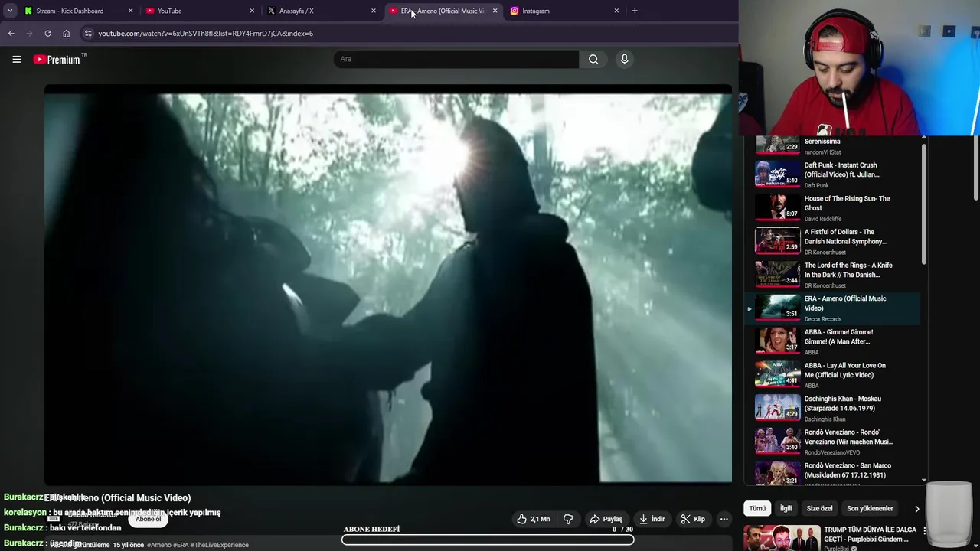The height and width of the screenshot is (551, 980).
Task: Click the magnifier search button
Action: pyautogui.click(x=593, y=59)
